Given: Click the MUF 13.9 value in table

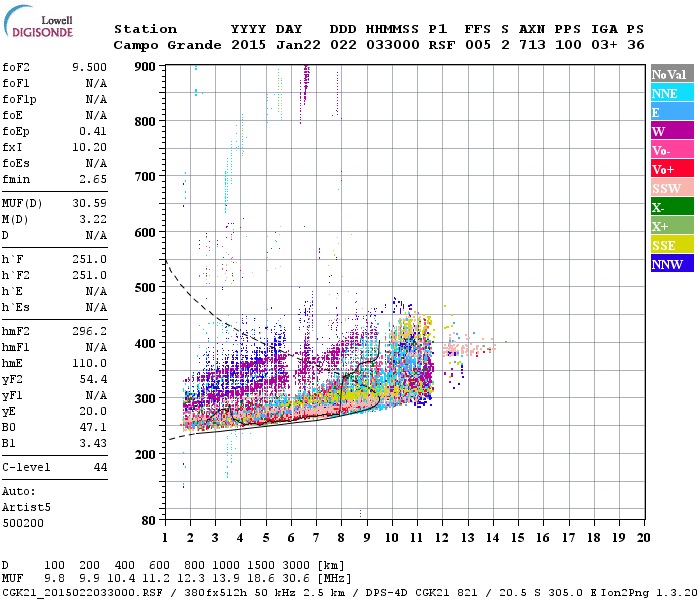Looking at the screenshot, I should point(226,579).
